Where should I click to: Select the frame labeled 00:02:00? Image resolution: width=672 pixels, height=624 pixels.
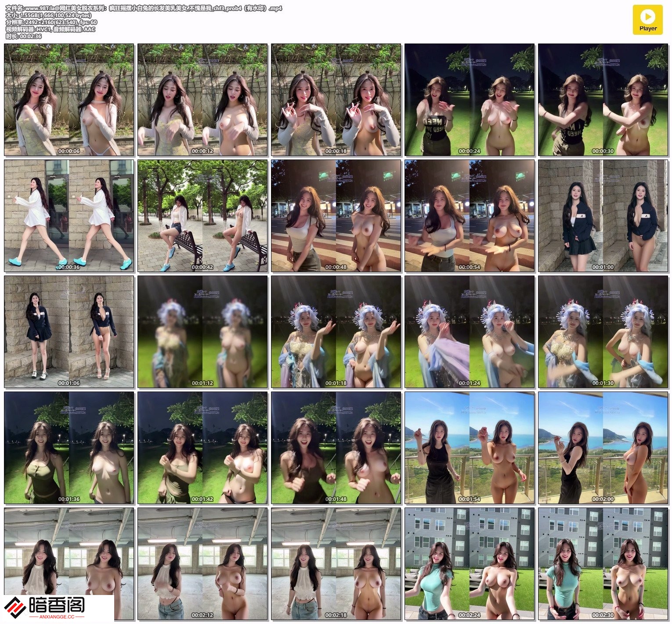click(603, 448)
